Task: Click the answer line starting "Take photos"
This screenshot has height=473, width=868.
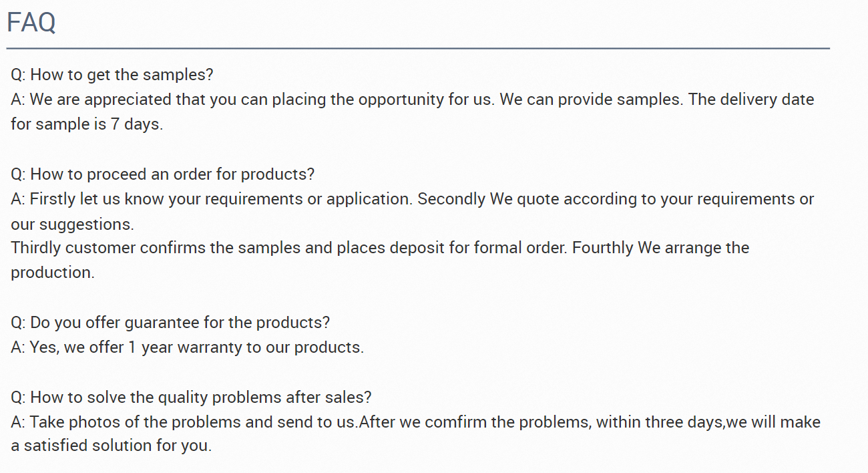Action: pyautogui.click(x=415, y=422)
